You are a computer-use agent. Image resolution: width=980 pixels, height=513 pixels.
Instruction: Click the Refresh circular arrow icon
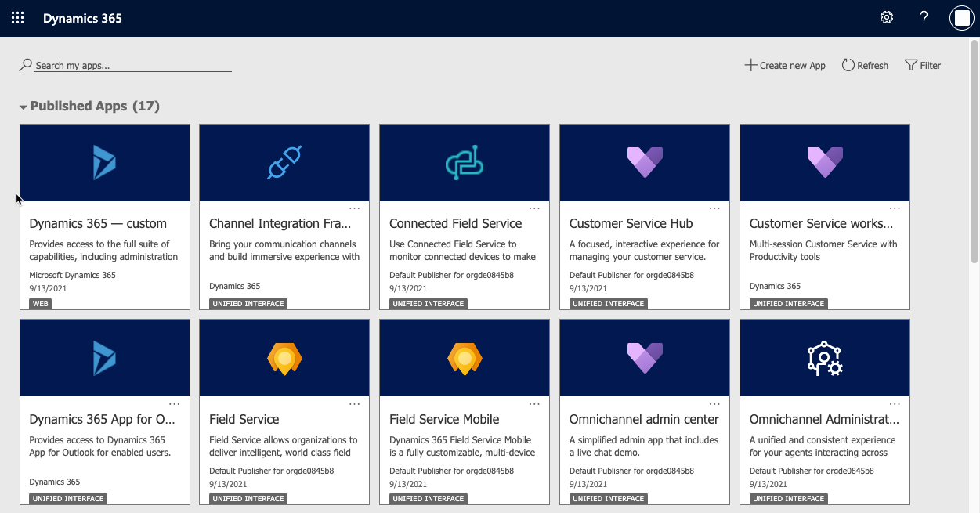point(848,65)
